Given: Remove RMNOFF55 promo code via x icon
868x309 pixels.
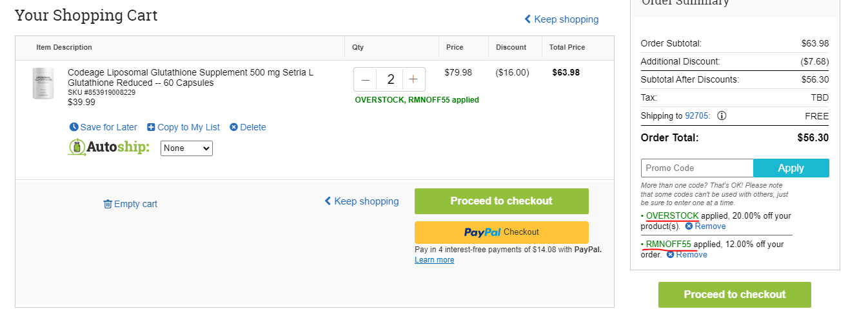Looking at the screenshot, I should tap(670, 255).
